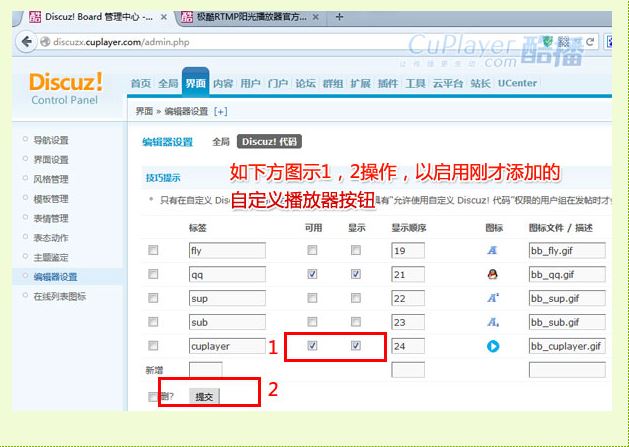Click the bb_cuplayer.gif icon file field
This screenshot has width=629, height=447.
click(567, 346)
